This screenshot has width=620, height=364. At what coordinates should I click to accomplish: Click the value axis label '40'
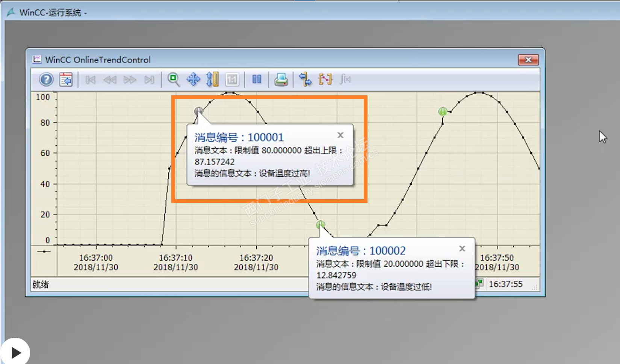click(45, 184)
